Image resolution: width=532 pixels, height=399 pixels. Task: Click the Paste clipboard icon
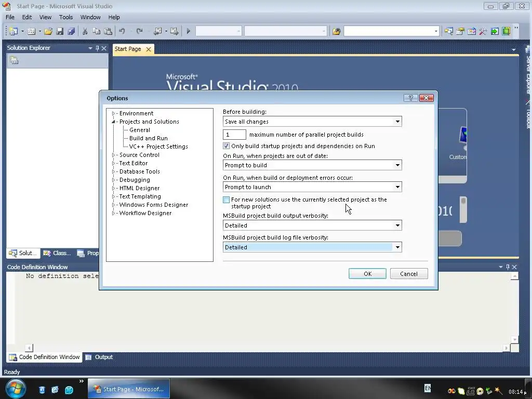pyautogui.click(x=108, y=31)
